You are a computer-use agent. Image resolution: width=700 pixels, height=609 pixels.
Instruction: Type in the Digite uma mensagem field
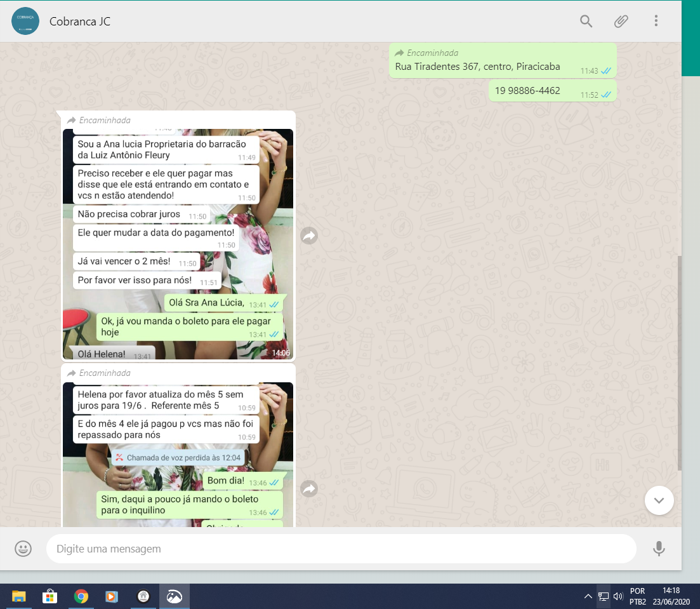point(340,549)
